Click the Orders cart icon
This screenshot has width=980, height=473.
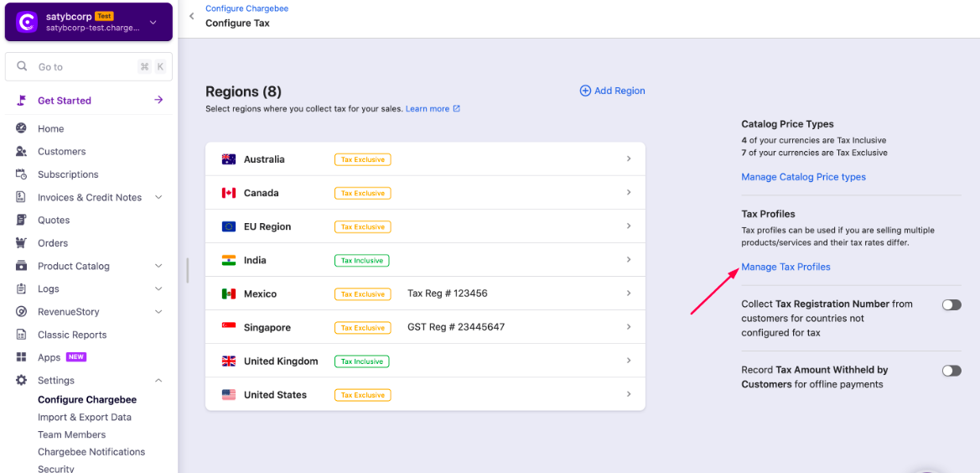21,242
